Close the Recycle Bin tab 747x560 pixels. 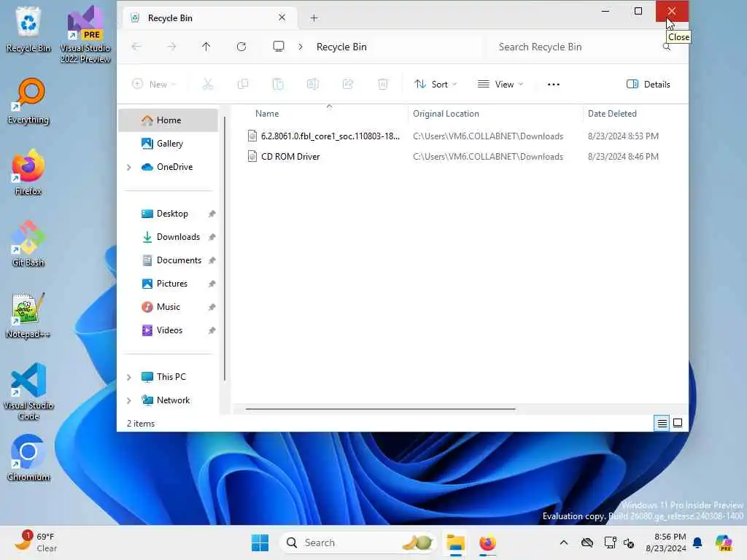pyautogui.click(x=282, y=17)
